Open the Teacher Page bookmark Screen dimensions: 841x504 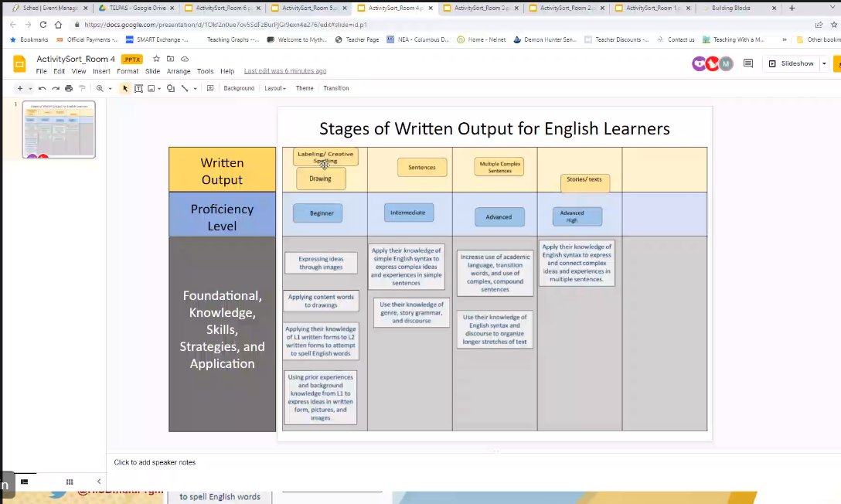click(357, 39)
